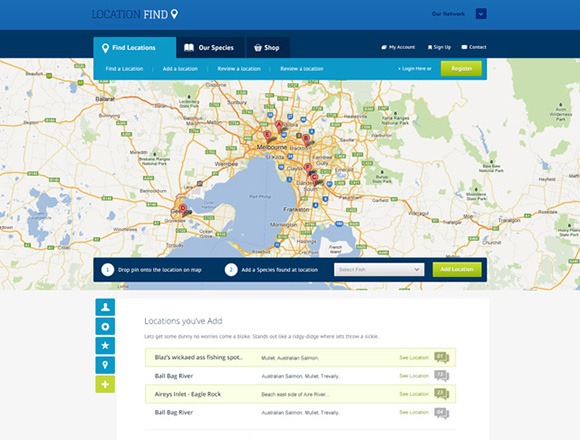Switch to the Our Species tab
The image size is (580, 440).
click(x=210, y=48)
